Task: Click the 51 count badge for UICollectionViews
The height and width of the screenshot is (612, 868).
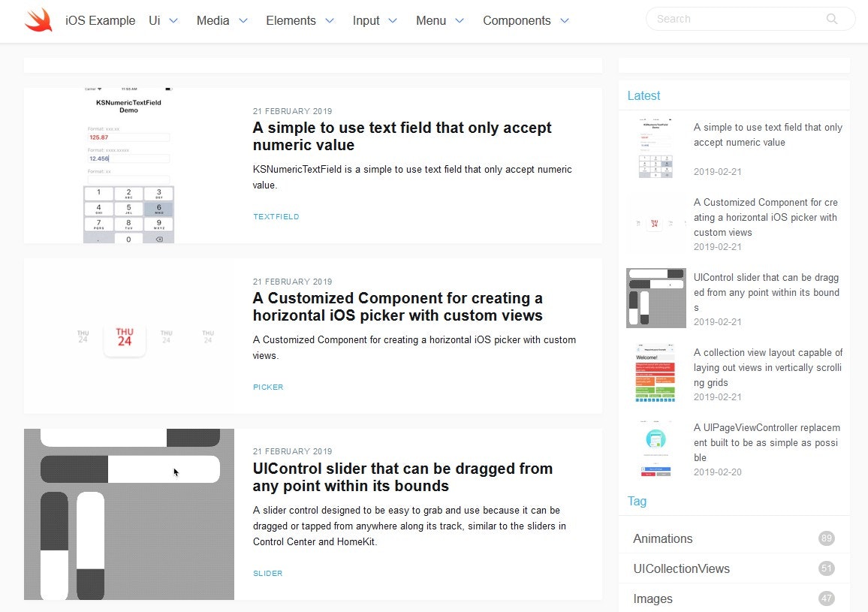Action: tap(827, 568)
